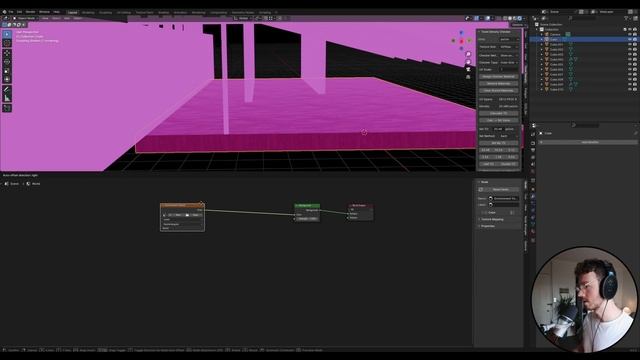Select the Environment Texture node header
Image resolution: width=640 pixels, height=360 pixels.
[182, 205]
